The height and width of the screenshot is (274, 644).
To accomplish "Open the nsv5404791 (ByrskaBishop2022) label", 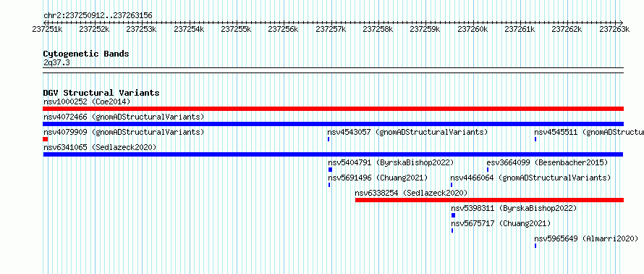I will [391, 162].
